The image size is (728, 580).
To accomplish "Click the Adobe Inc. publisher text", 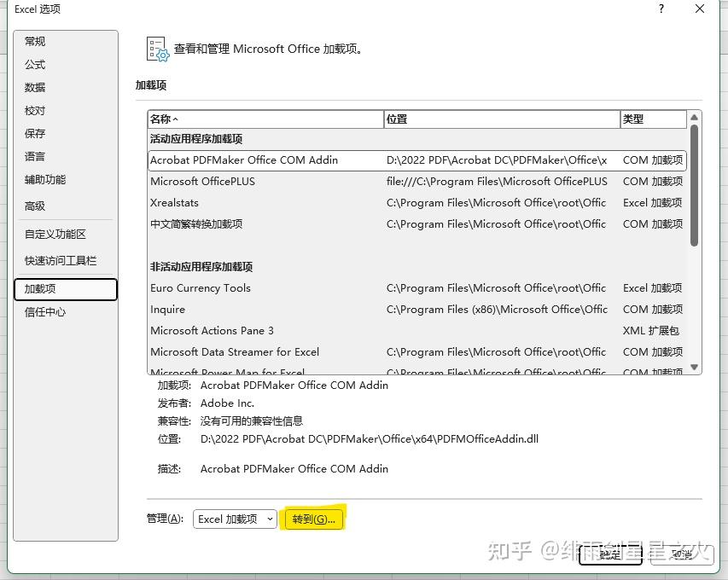I will click(227, 403).
